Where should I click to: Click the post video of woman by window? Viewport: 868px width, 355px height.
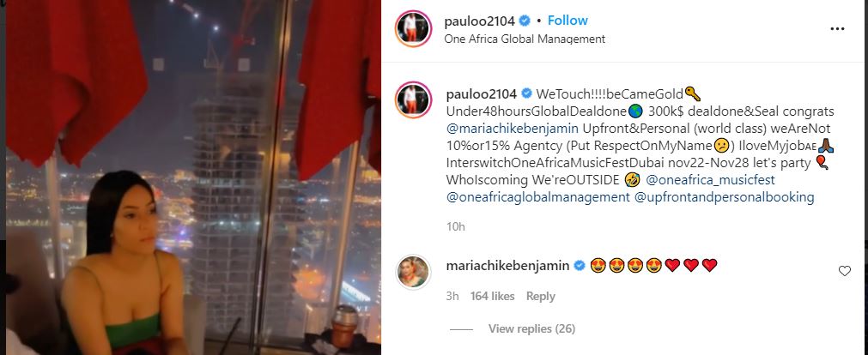coord(193,177)
